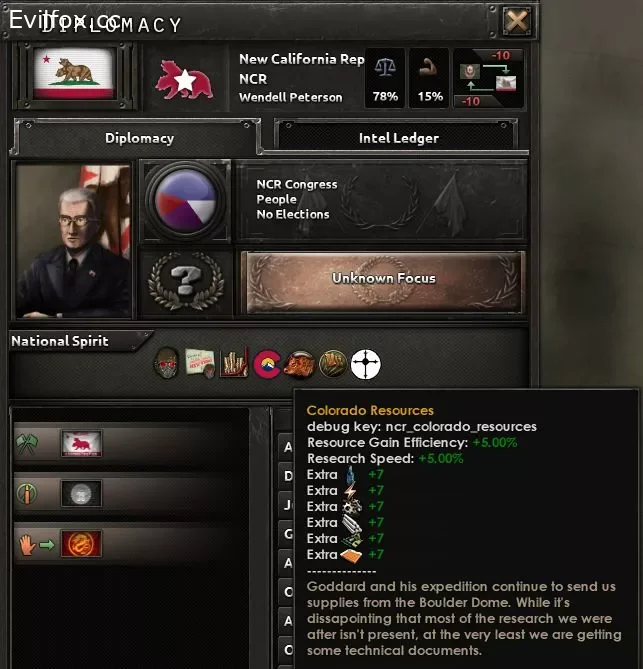Select the bear head national spirit icon

(x=300, y=364)
